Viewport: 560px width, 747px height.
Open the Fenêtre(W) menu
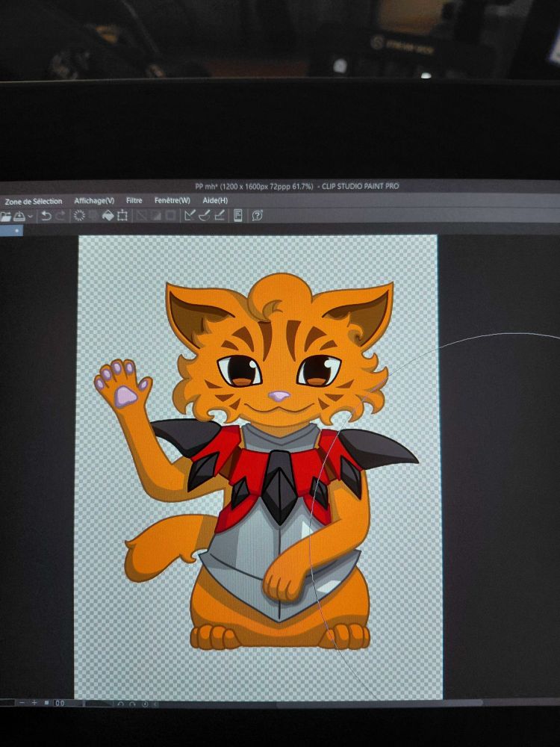[x=172, y=200]
